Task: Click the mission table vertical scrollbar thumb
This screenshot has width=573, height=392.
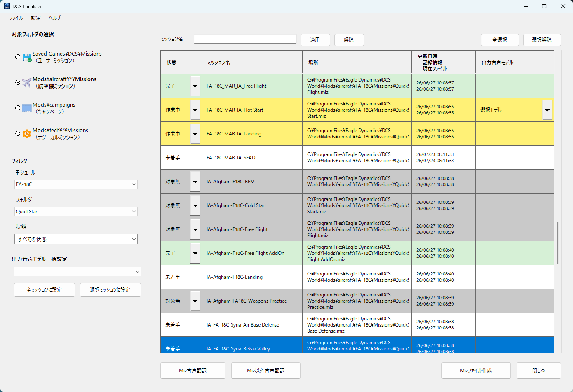Action: pos(558,243)
